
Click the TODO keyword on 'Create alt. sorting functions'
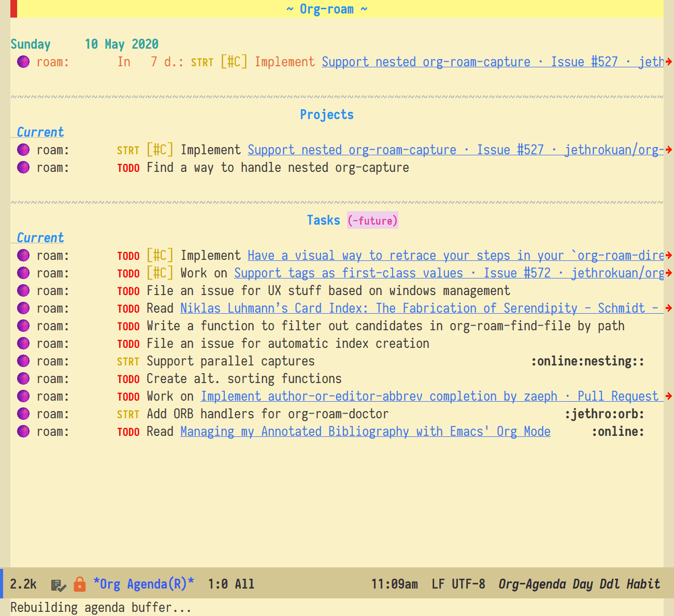pyautogui.click(x=128, y=379)
